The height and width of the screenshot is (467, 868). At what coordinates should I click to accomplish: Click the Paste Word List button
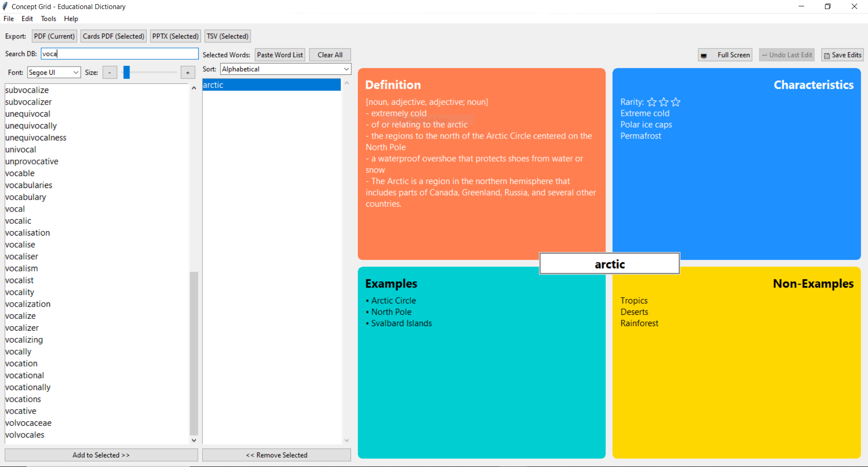click(x=279, y=54)
